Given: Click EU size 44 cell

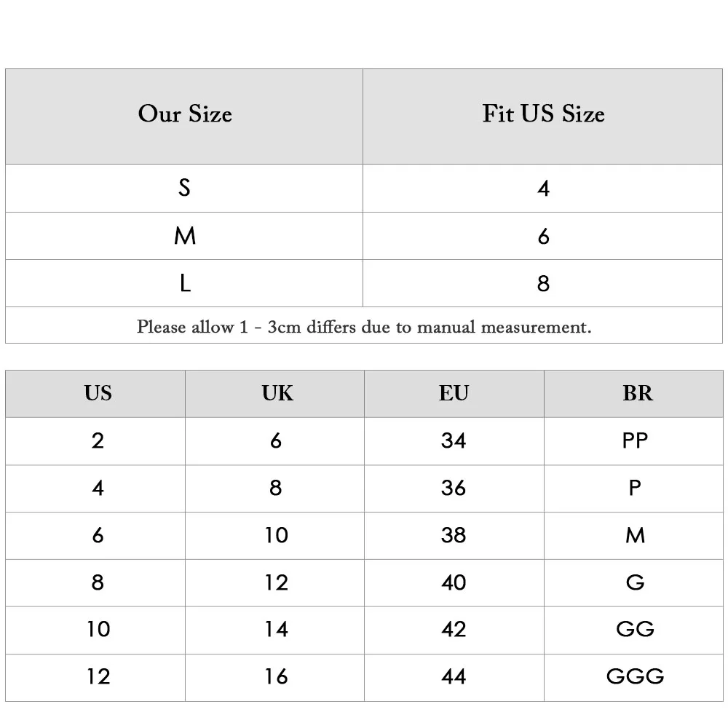Looking at the screenshot, I should tap(454, 677).
